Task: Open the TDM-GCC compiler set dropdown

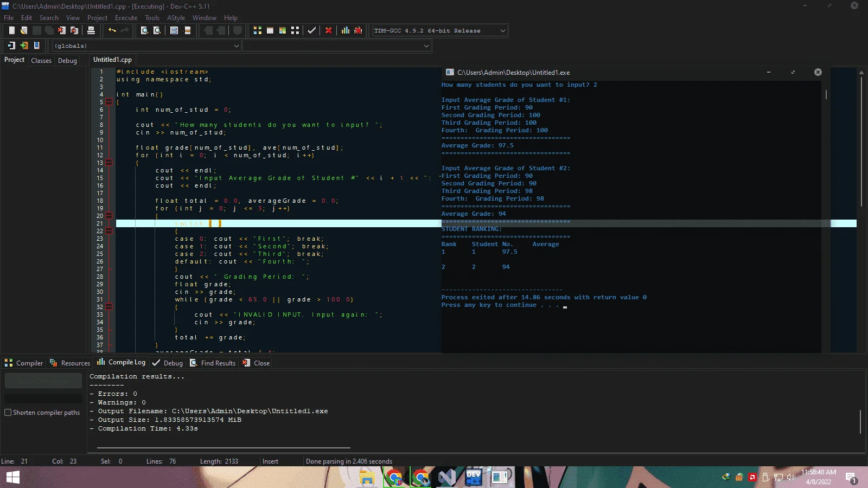Action: click(502, 31)
